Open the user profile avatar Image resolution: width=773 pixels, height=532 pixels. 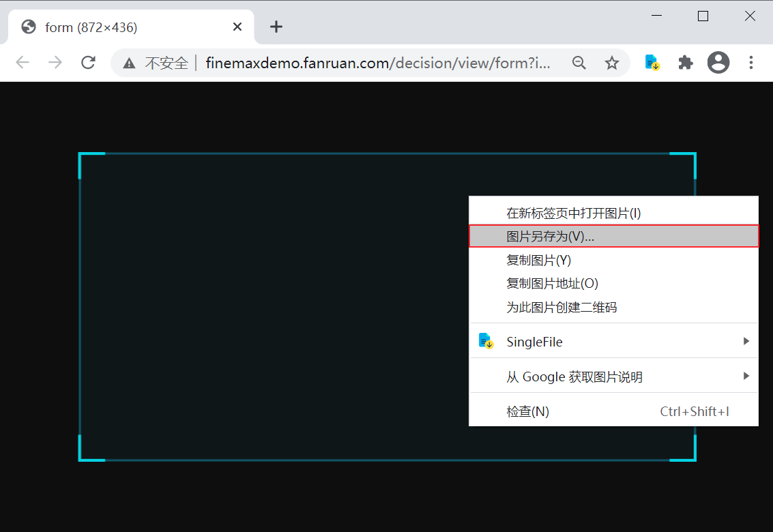(718, 63)
